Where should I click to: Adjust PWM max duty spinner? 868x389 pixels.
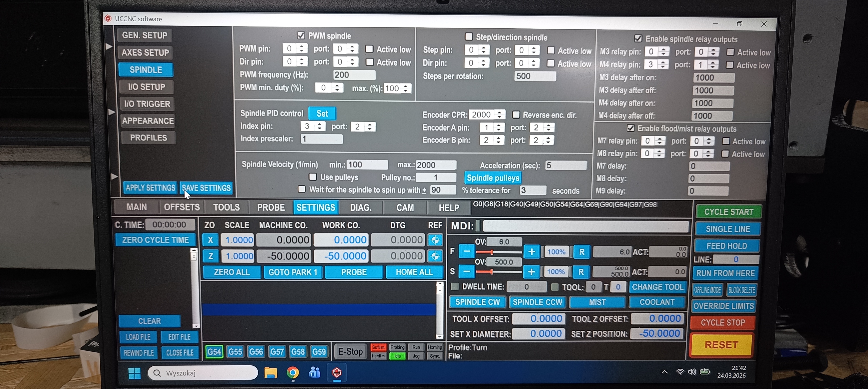point(406,88)
